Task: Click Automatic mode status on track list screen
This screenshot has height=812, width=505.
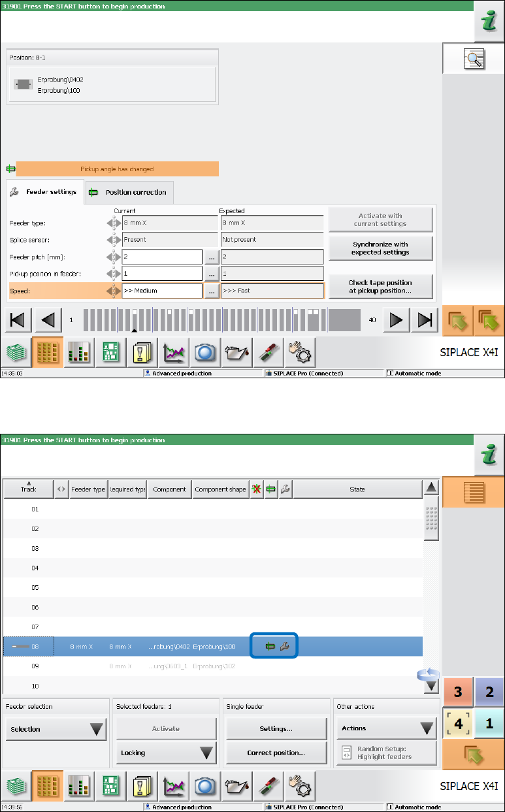Action: pos(415,807)
